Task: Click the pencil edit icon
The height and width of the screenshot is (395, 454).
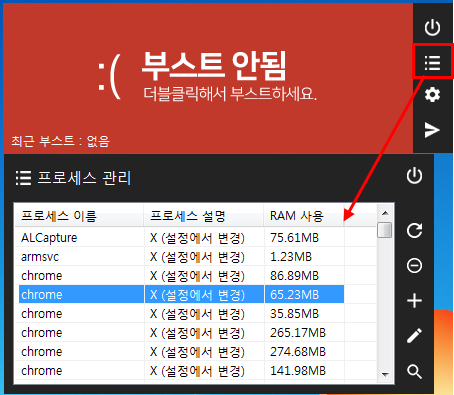Action: (x=414, y=336)
